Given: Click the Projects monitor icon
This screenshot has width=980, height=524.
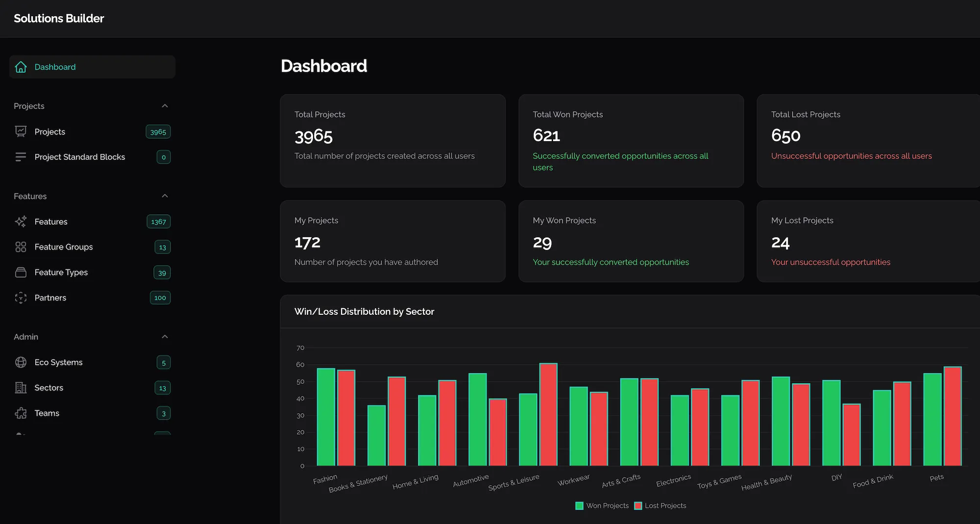Looking at the screenshot, I should (21, 131).
